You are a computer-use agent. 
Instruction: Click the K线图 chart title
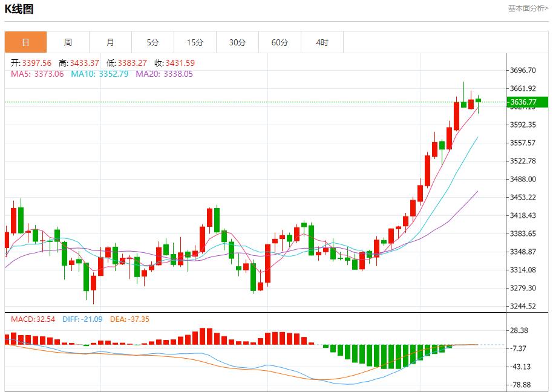click(x=19, y=8)
